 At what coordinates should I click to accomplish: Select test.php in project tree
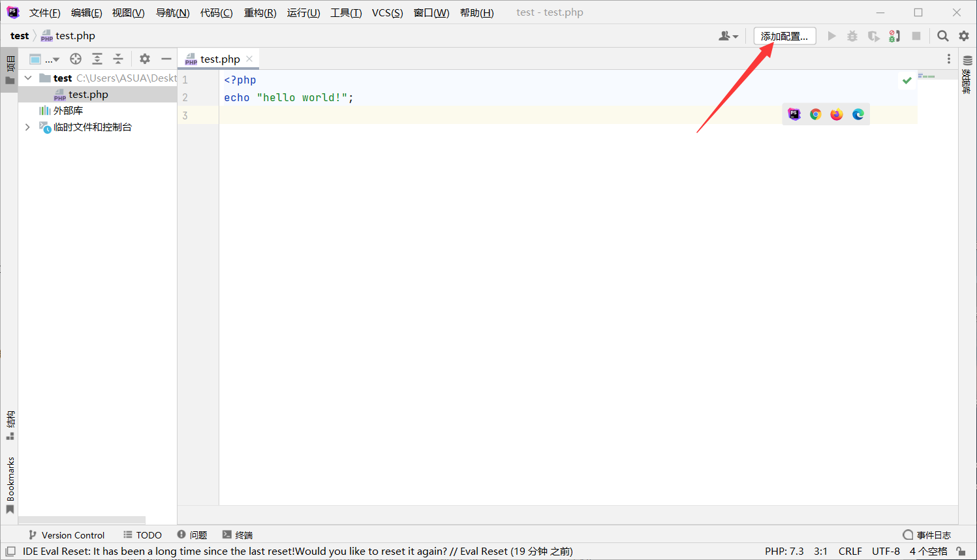click(98, 94)
